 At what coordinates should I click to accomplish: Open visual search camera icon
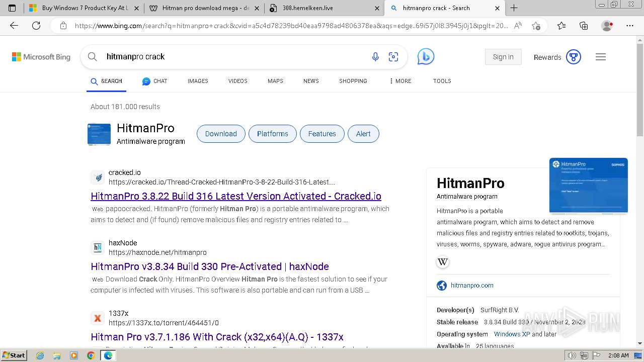(393, 57)
